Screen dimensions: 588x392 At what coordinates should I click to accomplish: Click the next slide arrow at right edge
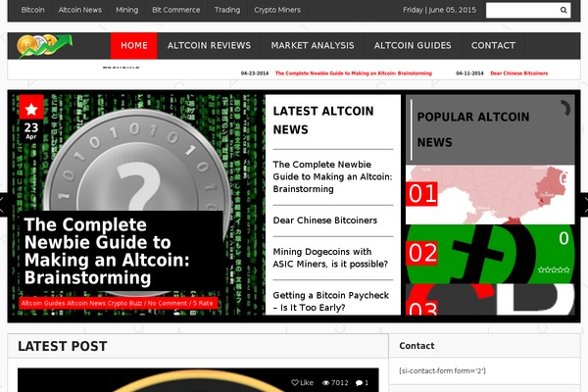coord(584,205)
